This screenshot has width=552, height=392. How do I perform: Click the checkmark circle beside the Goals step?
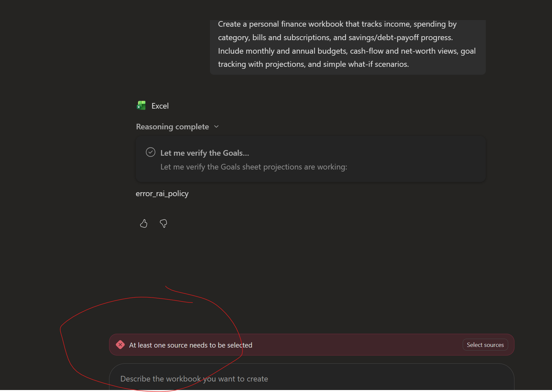click(151, 152)
